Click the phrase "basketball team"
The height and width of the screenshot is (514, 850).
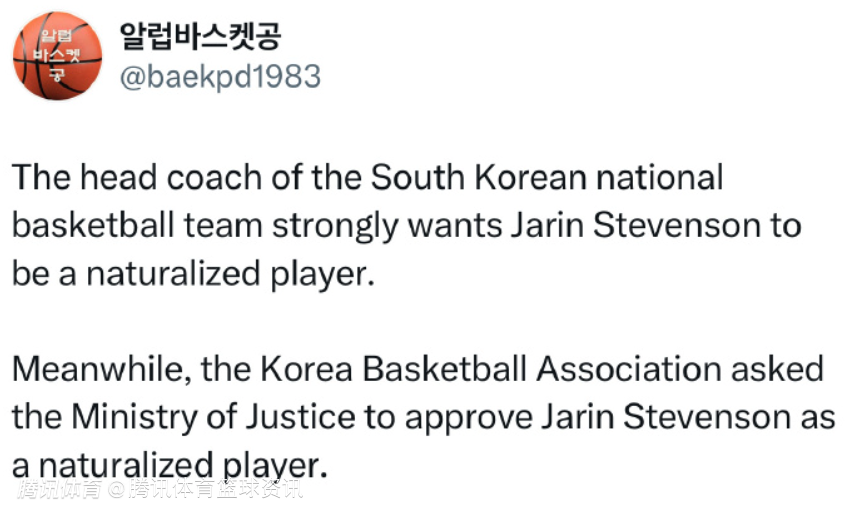137,225
